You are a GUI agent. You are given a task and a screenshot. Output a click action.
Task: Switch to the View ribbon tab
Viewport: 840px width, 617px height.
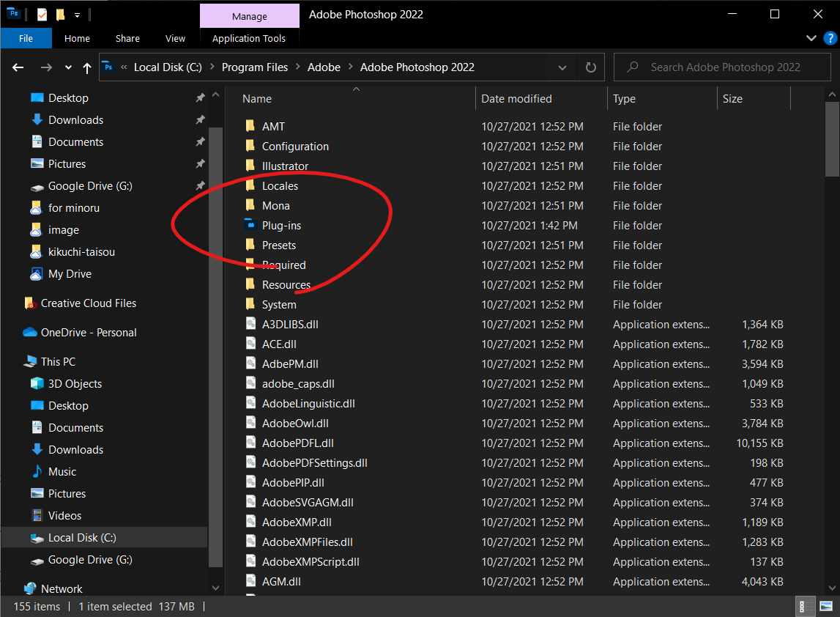(x=175, y=38)
